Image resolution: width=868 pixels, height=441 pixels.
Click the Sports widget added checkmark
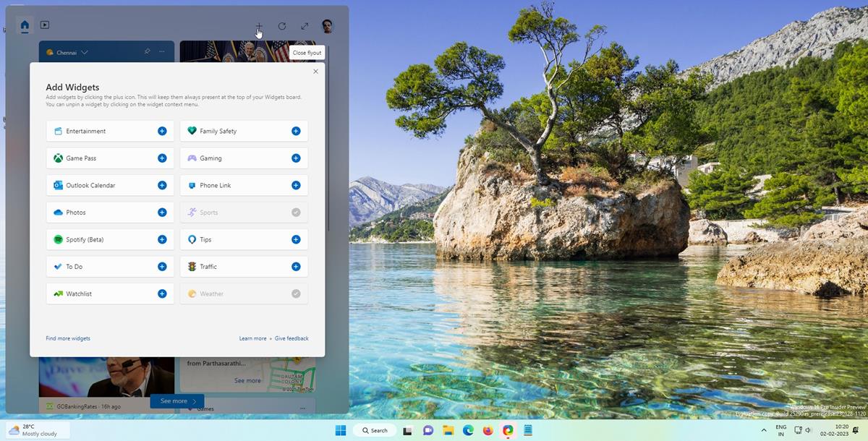[296, 213]
